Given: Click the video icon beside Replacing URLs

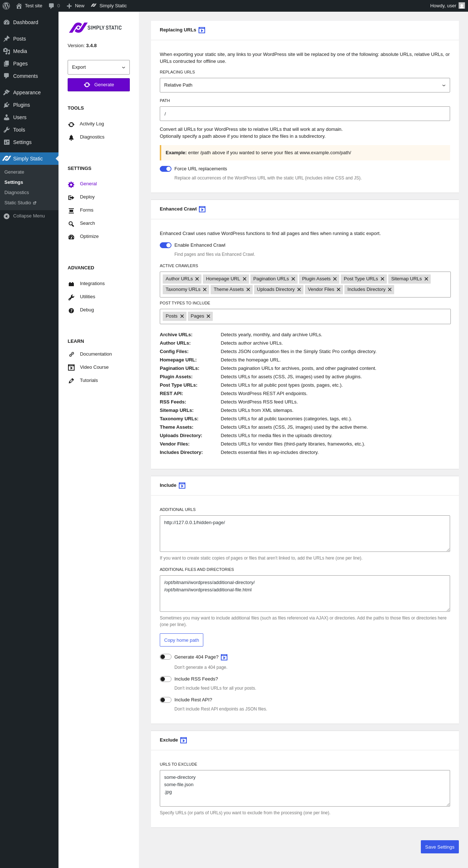Looking at the screenshot, I should pyautogui.click(x=202, y=30).
